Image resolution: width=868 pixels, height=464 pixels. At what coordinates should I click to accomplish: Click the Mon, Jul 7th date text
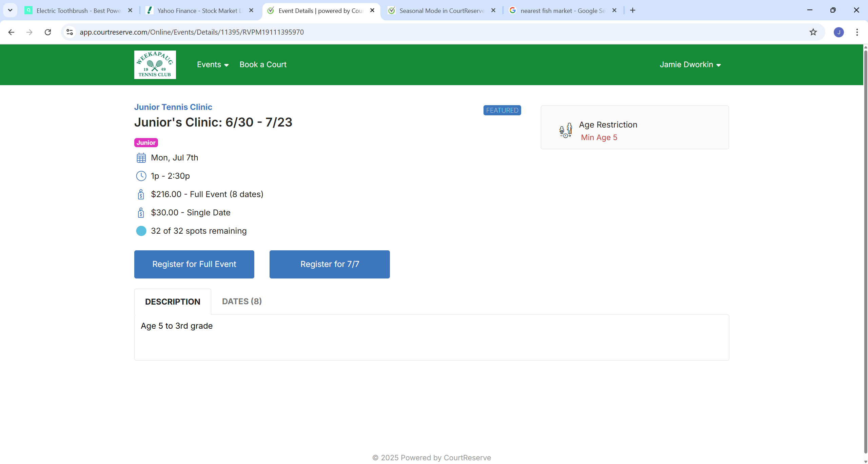click(175, 158)
